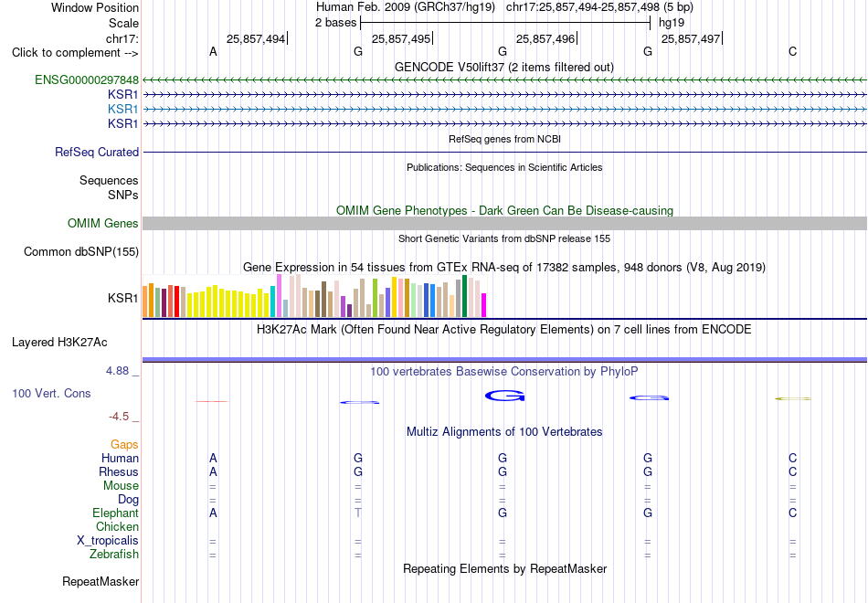Click the '2 bases' scale bar text
868x603 pixels.
point(335,23)
